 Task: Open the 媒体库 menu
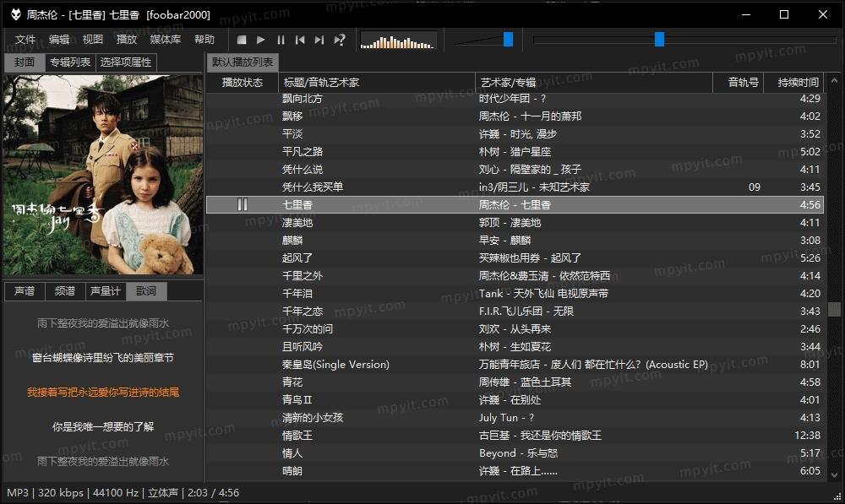tap(165, 39)
